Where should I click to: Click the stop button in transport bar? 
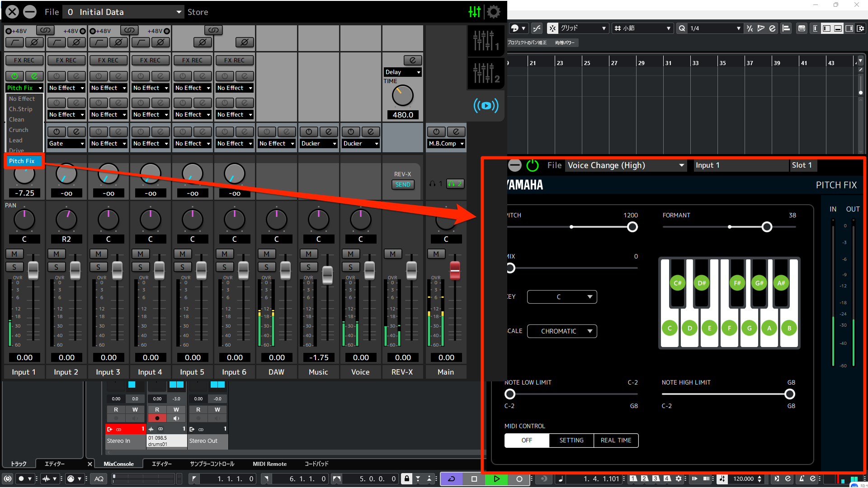pyautogui.click(x=474, y=479)
